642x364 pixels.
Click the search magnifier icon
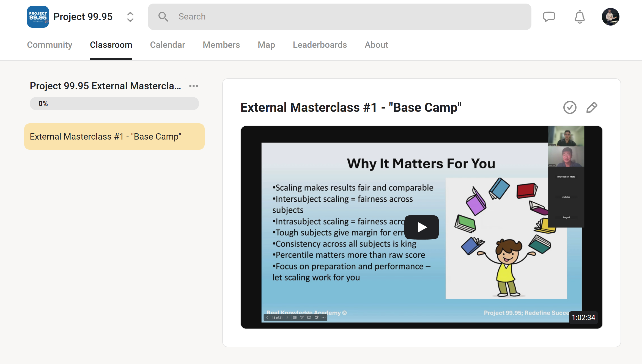(x=163, y=17)
